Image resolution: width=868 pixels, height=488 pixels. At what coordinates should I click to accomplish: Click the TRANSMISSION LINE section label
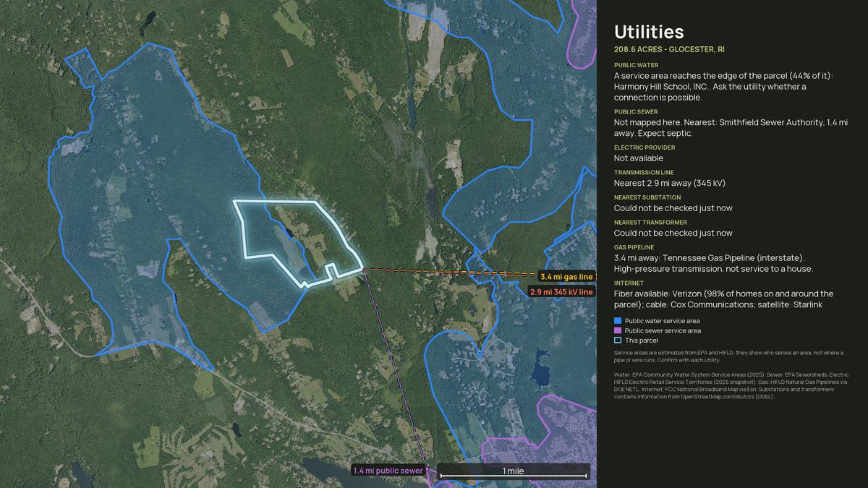[644, 173]
